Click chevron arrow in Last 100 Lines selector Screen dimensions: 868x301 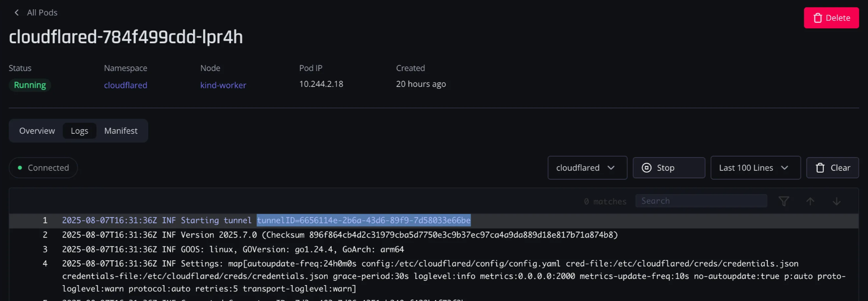click(785, 168)
